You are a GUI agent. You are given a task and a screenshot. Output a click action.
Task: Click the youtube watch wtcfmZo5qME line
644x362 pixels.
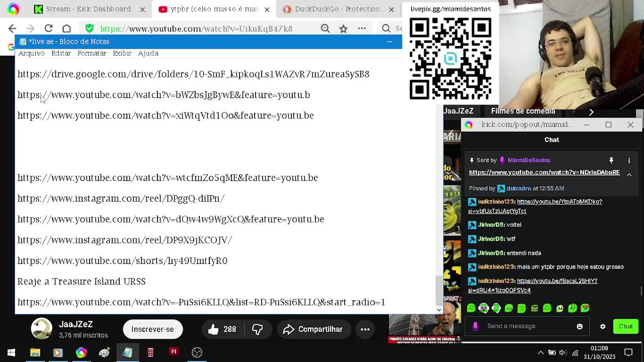point(168,178)
